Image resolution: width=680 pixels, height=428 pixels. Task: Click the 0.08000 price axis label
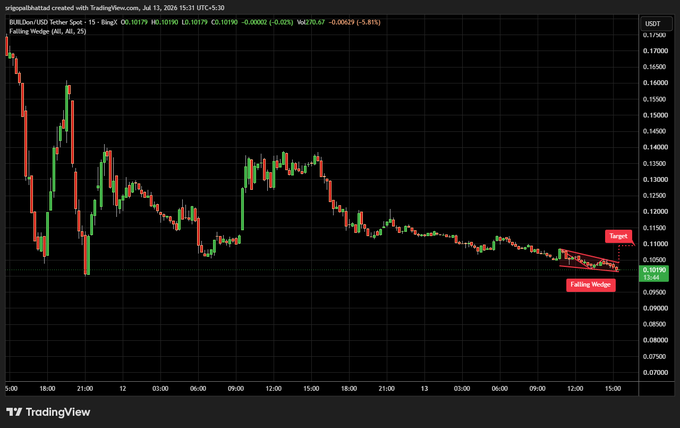(655, 340)
